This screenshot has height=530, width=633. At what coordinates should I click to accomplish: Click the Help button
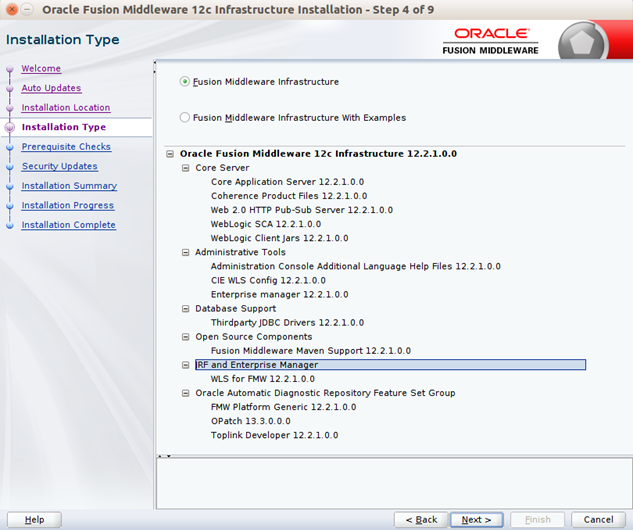[34, 520]
